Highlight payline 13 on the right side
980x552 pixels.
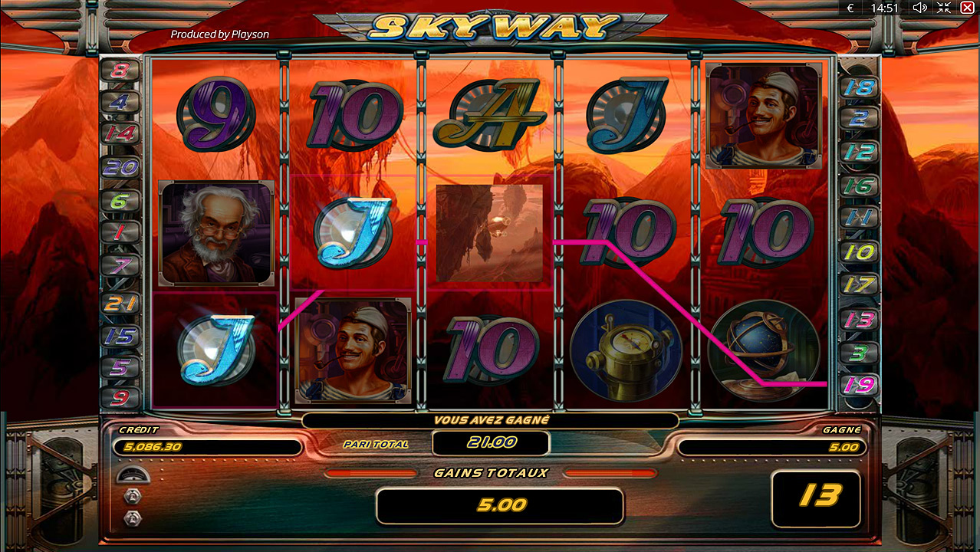pyautogui.click(x=859, y=319)
